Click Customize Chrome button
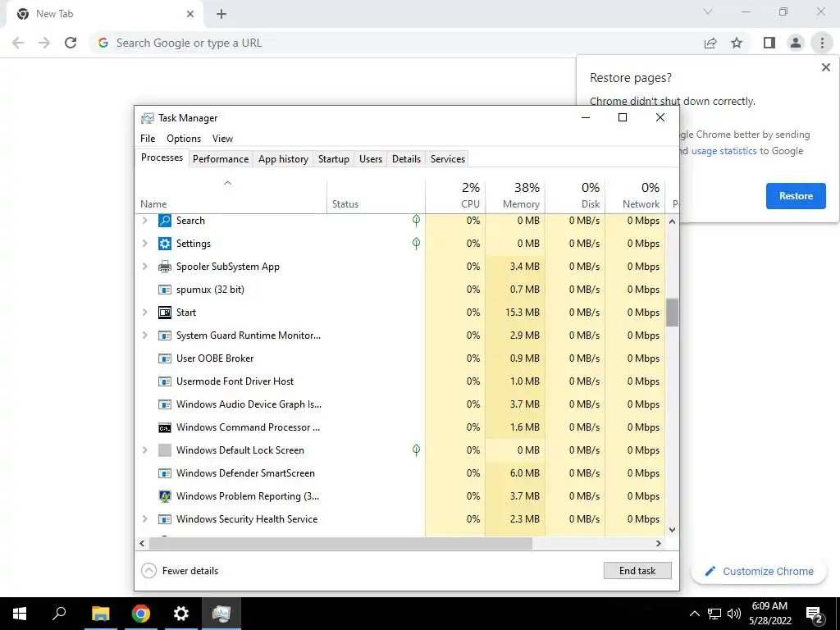Image resolution: width=840 pixels, height=630 pixels. (x=759, y=572)
